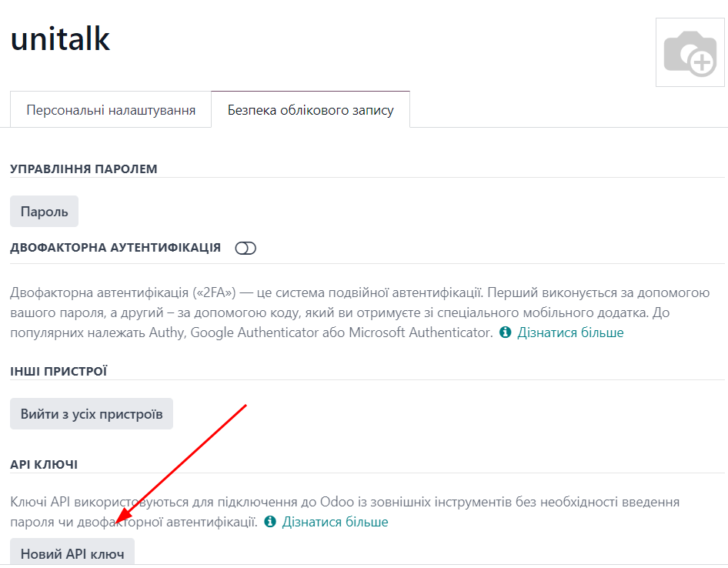The height and width of the screenshot is (568, 728).
Task: Switch to the Персональні налаштування tab
Action: click(110, 110)
